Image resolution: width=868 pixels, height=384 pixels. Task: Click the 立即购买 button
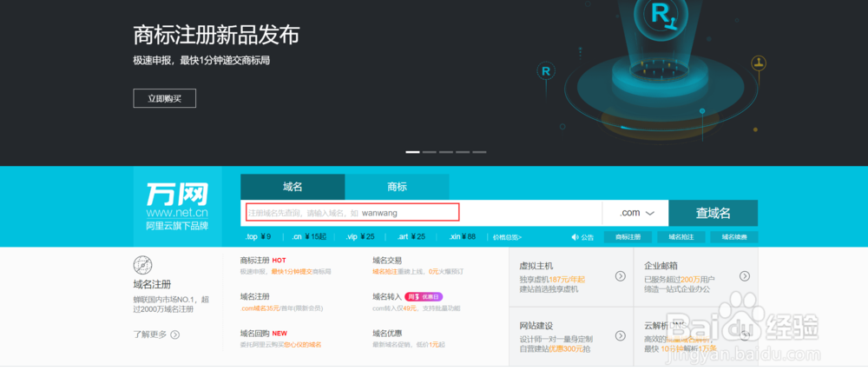pos(164,98)
